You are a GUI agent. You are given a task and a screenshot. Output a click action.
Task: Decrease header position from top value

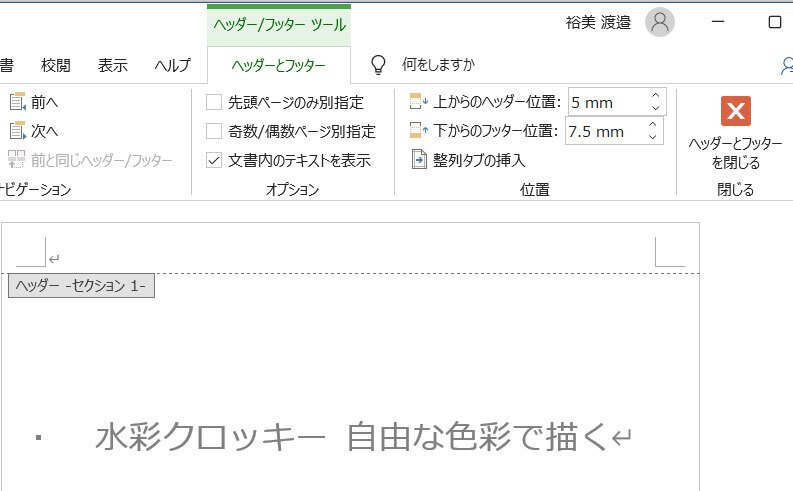pos(655,108)
